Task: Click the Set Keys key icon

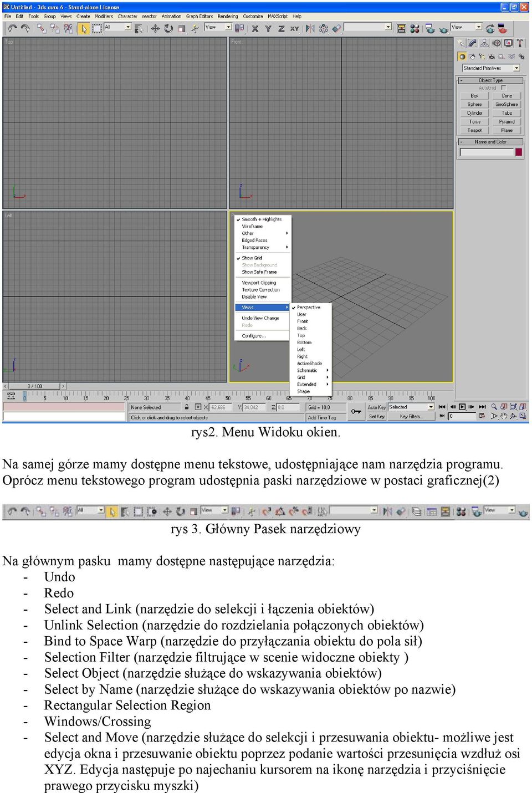Action: pos(356,411)
